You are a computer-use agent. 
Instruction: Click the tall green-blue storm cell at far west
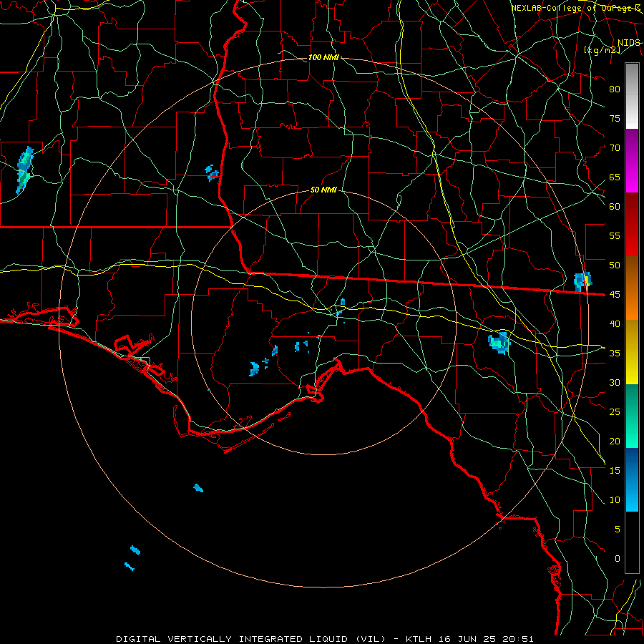(24, 170)
